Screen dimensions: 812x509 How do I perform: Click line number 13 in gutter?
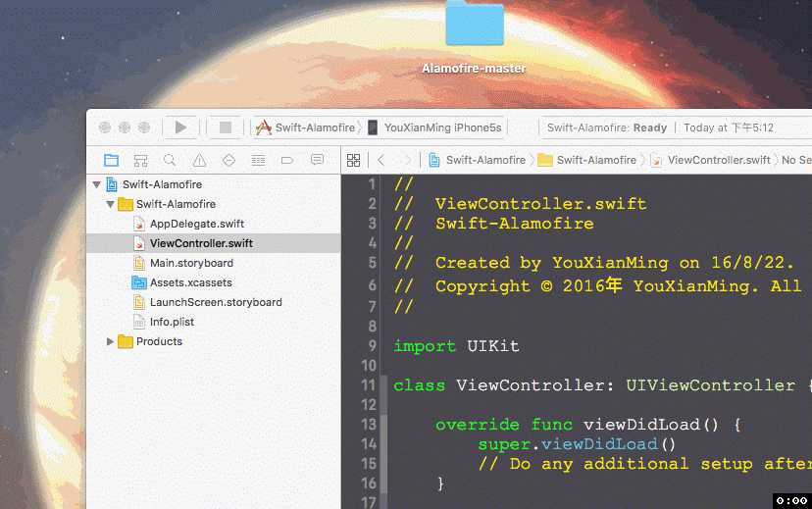[x=369, y=425]
